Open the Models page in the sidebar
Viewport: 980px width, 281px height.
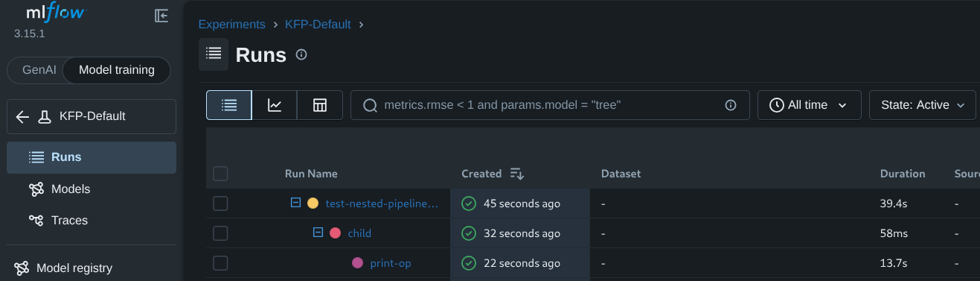tap(92, 189)
